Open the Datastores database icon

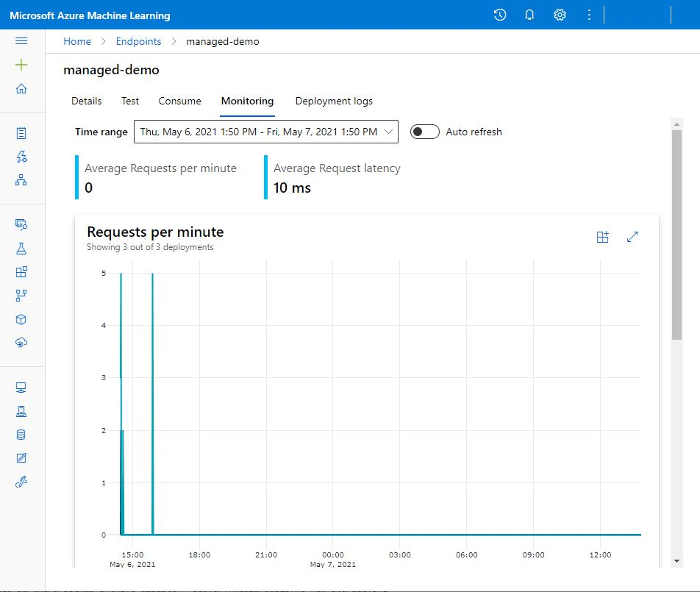21,435
